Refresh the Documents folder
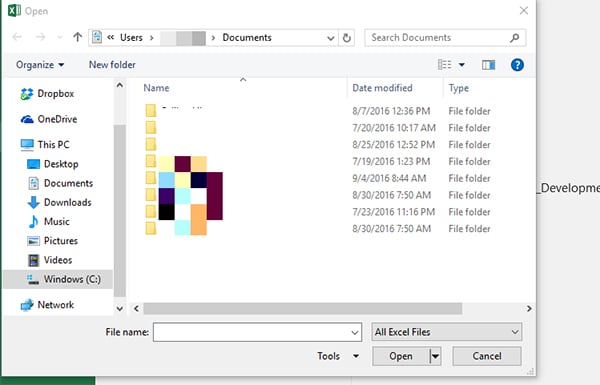 pos(347,38)
